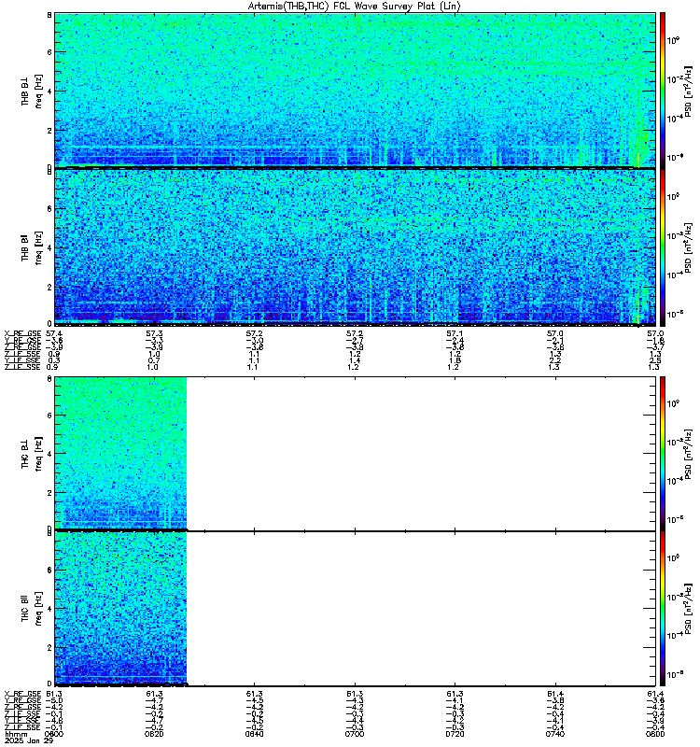This screenshot has height=747, width=700.
Task: Click X_RE_GSE row label under THB panels
Action: (x=22, y=333)
